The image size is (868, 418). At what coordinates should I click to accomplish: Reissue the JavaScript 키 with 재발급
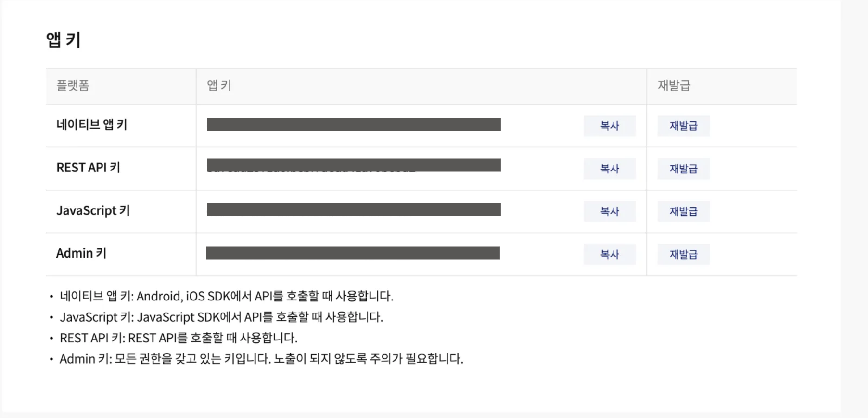pos(683,211)
